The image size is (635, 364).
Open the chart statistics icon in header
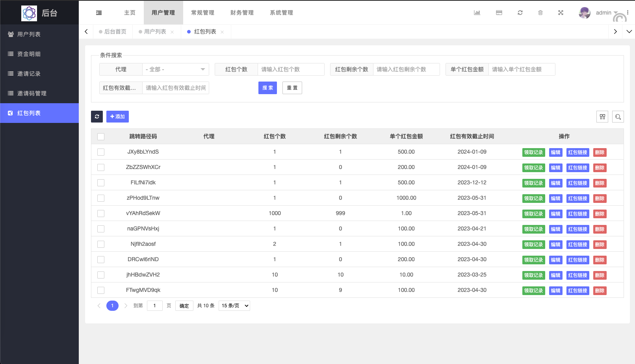tap(477, 13)
